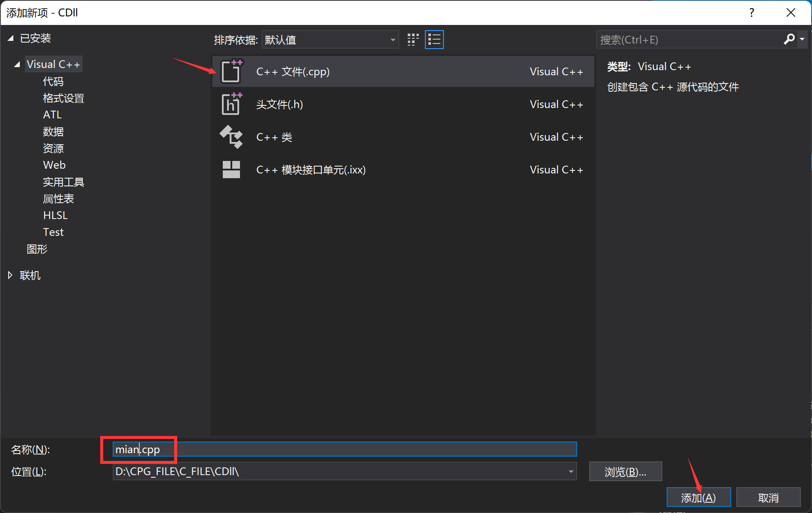Click the 头文件(.h) template name
This screenshot has width=812, height=513.
pos(280,104)
